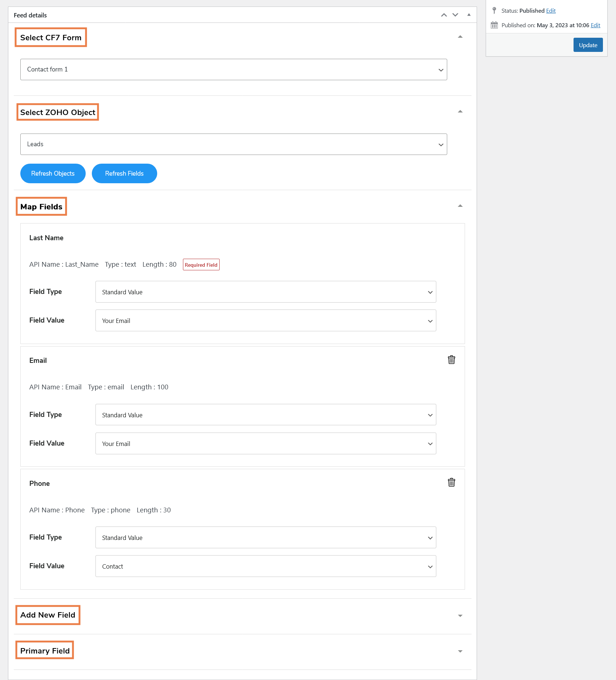Click the Refresh Objects button
This screenshot has width=616, height=680.
[53, 173]
